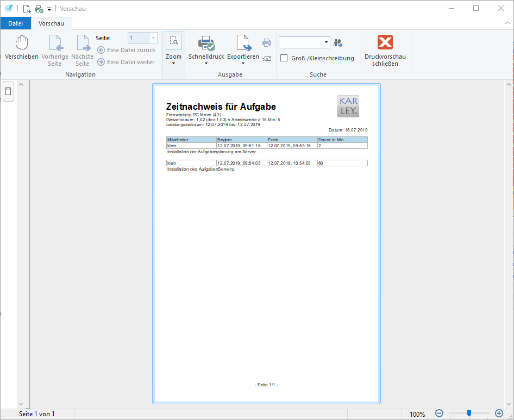Click the Seite page number field

click(x=138, y=38)
